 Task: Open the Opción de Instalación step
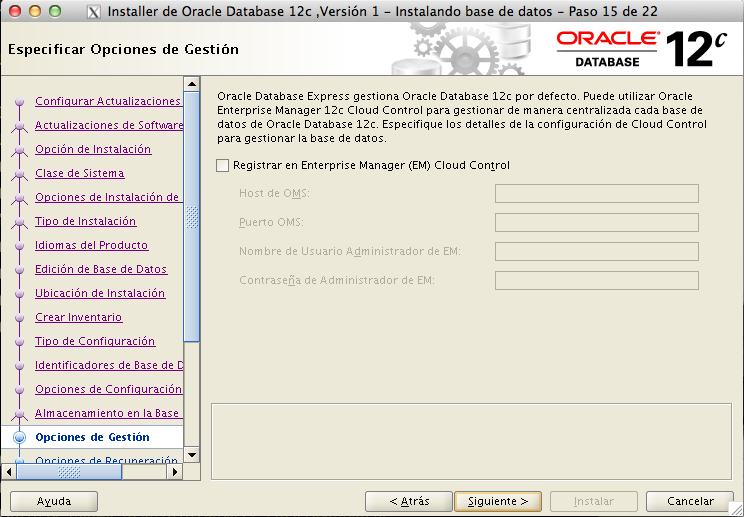pos(93,149)
